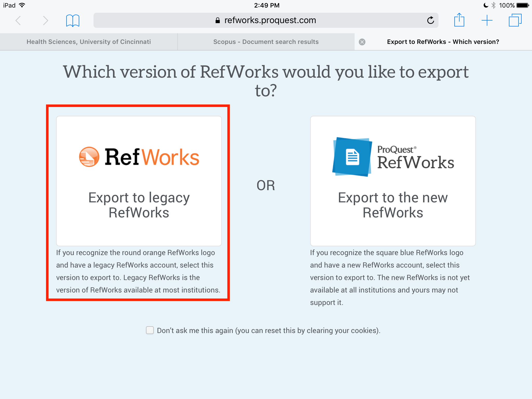Select the Export to RefWorks - Which version? tab
Viewport: 532px width, 399px height.
(443, 42)
